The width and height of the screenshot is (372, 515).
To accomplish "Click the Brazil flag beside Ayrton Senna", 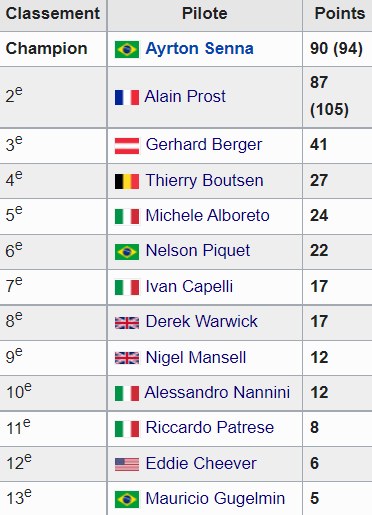I will pyautogui.click(x=127, y=49).
